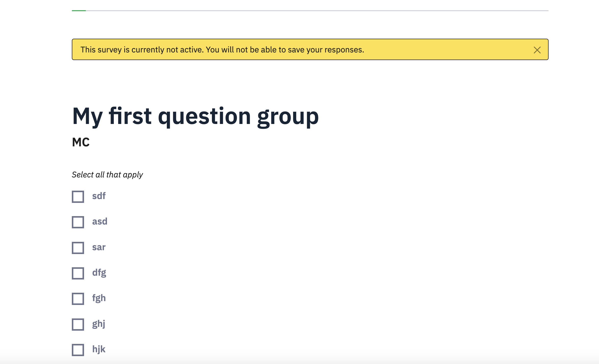Image resolution: width=599 pixels, height=364 pixels.
Task: Click the sar answer label text
Action: (99, 247)
